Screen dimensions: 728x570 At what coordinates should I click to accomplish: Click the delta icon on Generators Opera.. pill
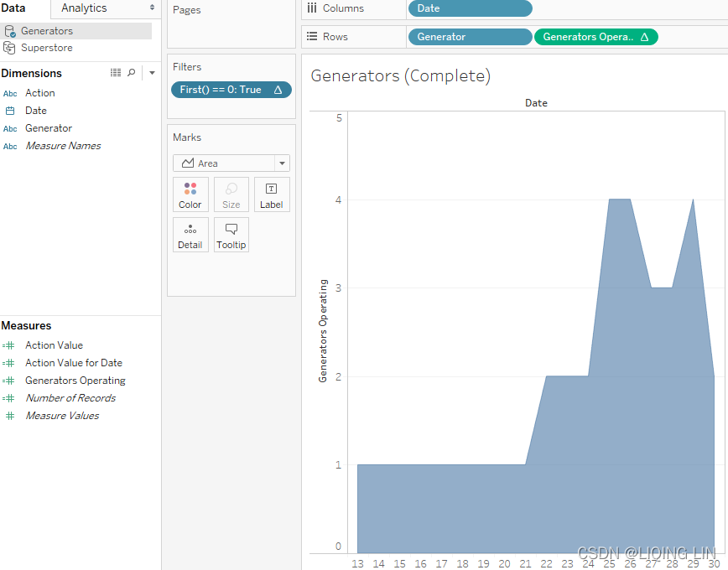644,37
